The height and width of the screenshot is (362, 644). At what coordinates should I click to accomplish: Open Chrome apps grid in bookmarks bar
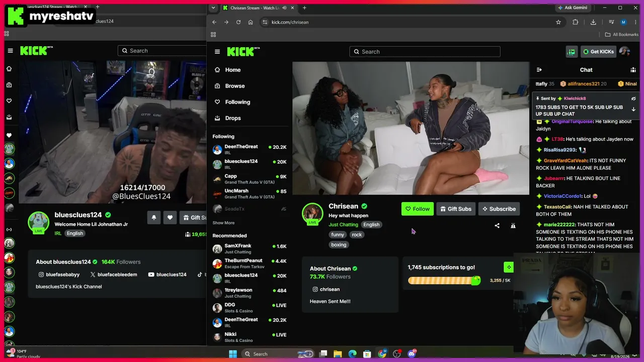pos(213,34)
